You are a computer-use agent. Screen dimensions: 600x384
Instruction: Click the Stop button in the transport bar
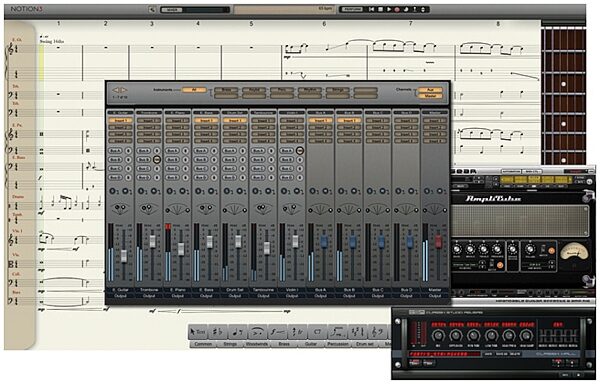coord(380,9)
